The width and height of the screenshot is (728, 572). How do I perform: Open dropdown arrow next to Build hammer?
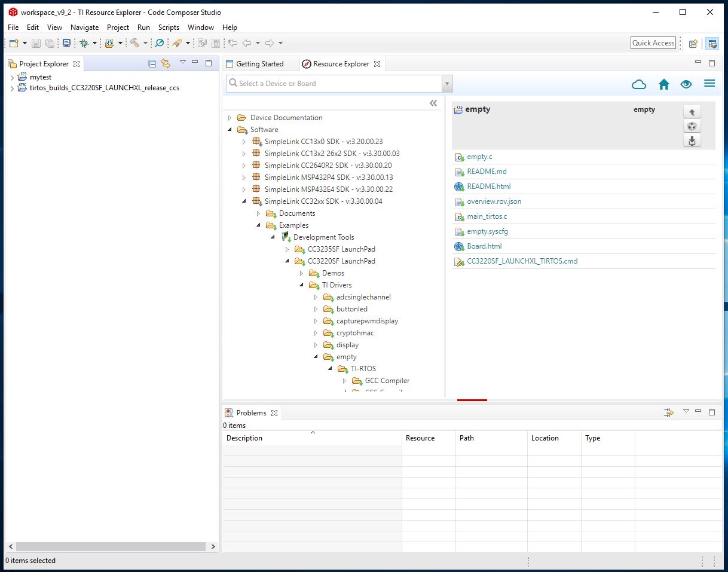145,43
